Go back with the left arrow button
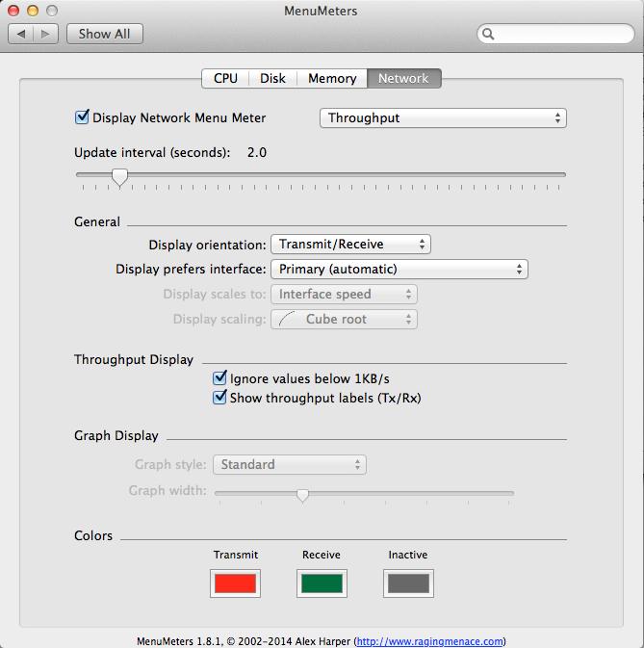The width and height of the screenshot is (644, 648). [20, 34]
